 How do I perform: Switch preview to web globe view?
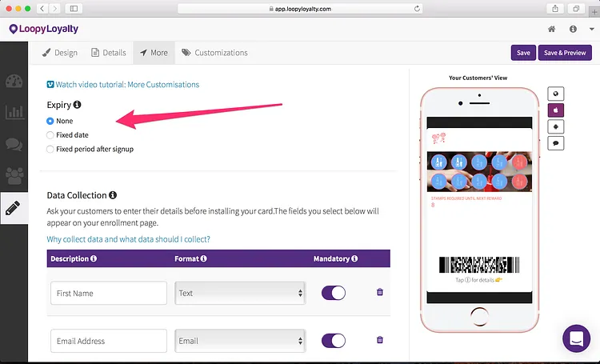[556, 94]
